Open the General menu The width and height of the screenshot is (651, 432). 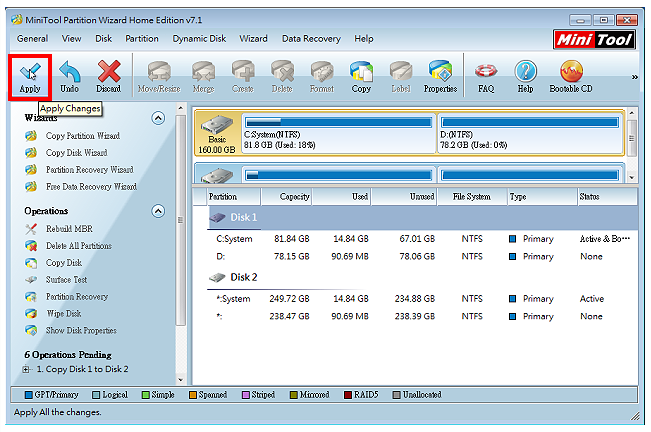tap(32, 39)
